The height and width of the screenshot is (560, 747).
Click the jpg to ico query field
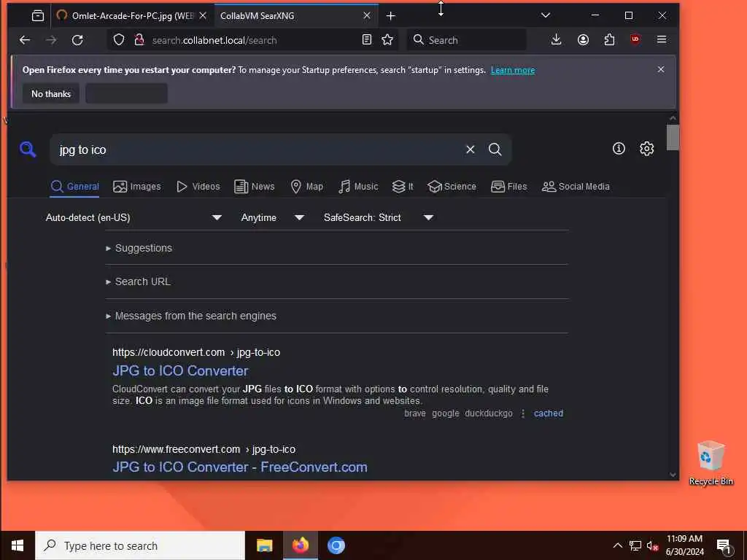pyautogui.click(x=258, y=149)
